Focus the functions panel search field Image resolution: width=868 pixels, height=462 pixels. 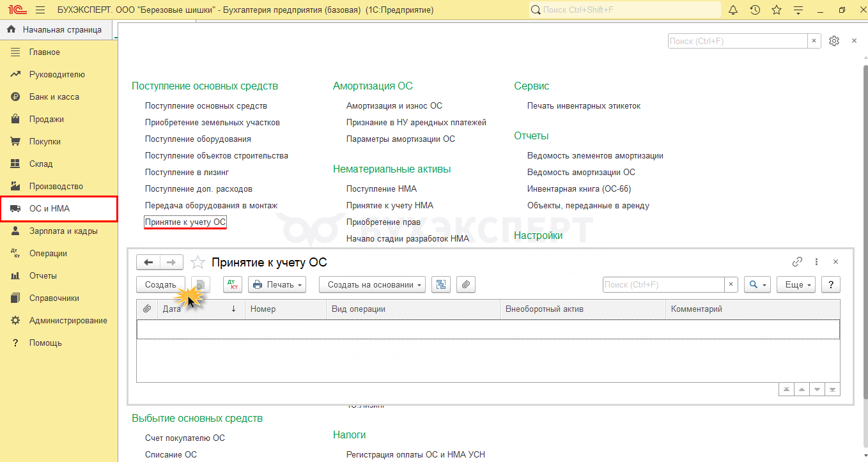[738, 41]
